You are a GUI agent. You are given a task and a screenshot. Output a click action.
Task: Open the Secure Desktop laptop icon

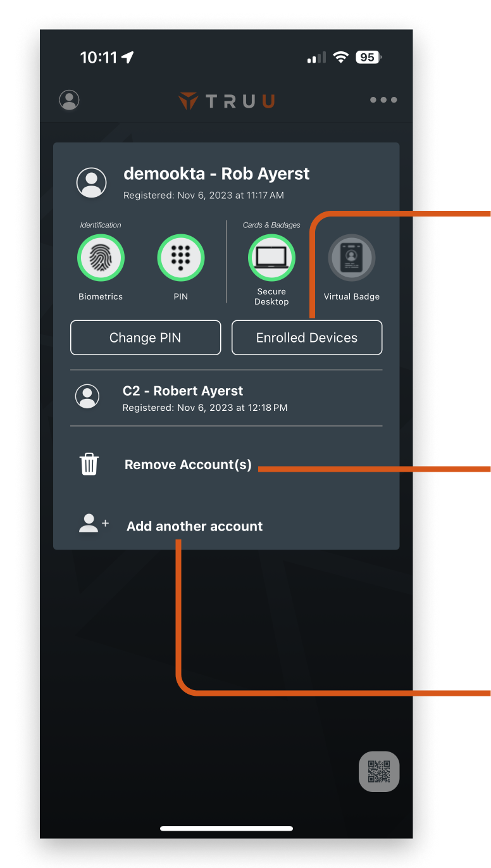click(x=271, y=258)
